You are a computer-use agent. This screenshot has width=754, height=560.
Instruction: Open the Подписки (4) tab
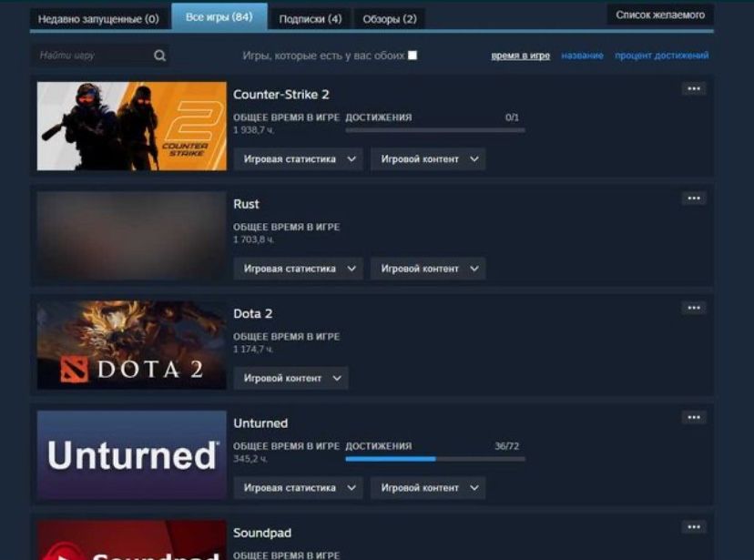pyautogui.click(x=311, y=19)
